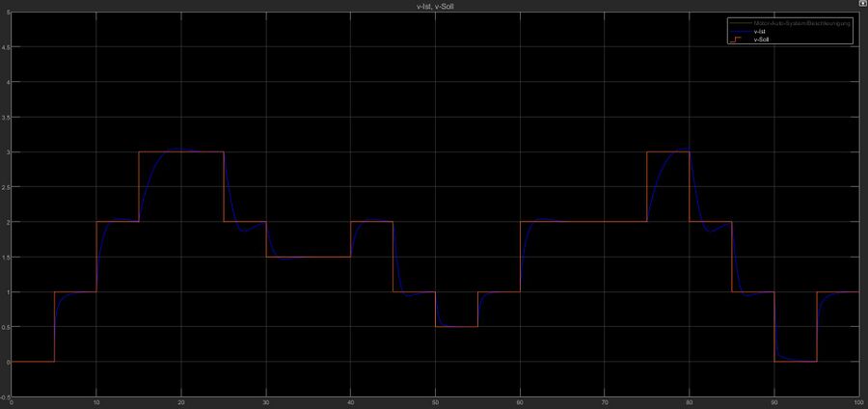Click the y-axis tick label 0
The height and width of the screenshot is (409, 868).
tap(7, 362)
